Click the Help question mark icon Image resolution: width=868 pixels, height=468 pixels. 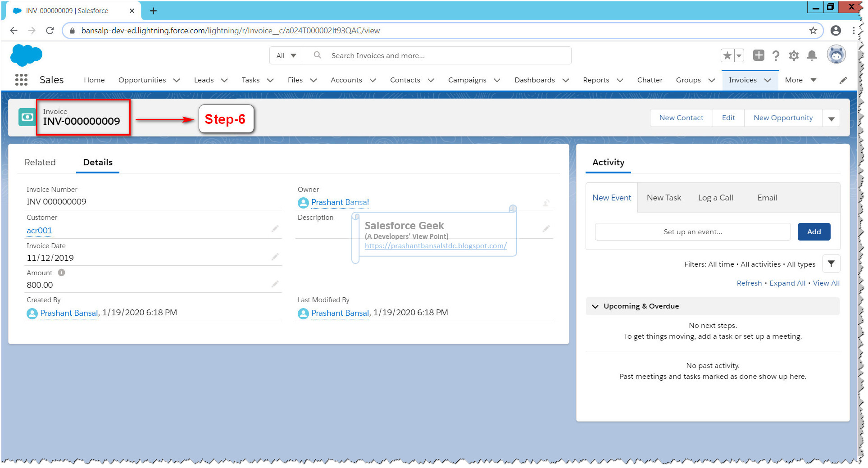coord(776,55)
